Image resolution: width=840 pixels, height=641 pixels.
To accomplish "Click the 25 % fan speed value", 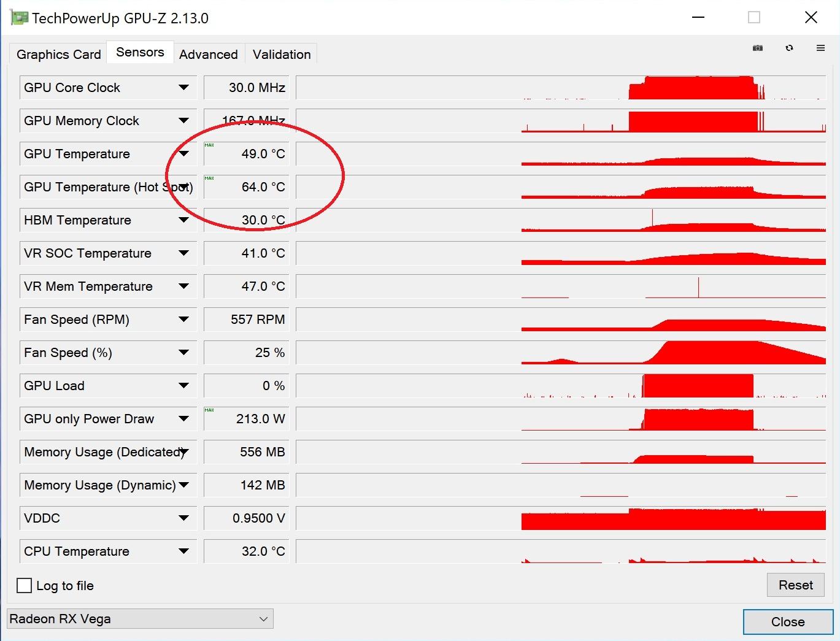I will click(246, 352).
